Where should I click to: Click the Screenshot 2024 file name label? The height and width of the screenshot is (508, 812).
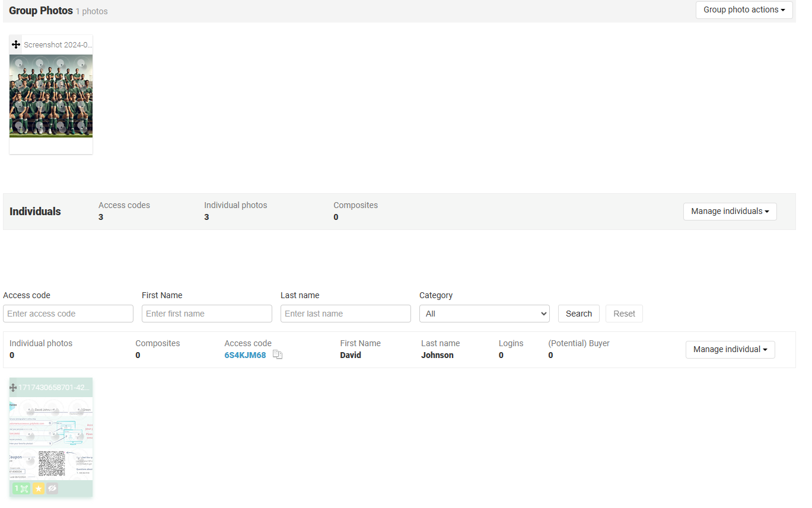coord(58,44)
